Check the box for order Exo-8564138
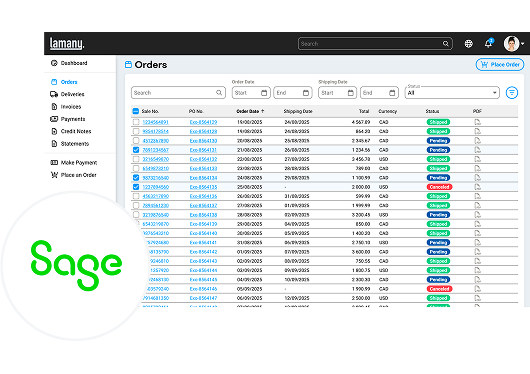530x374 pixels. tap(136, 215)
